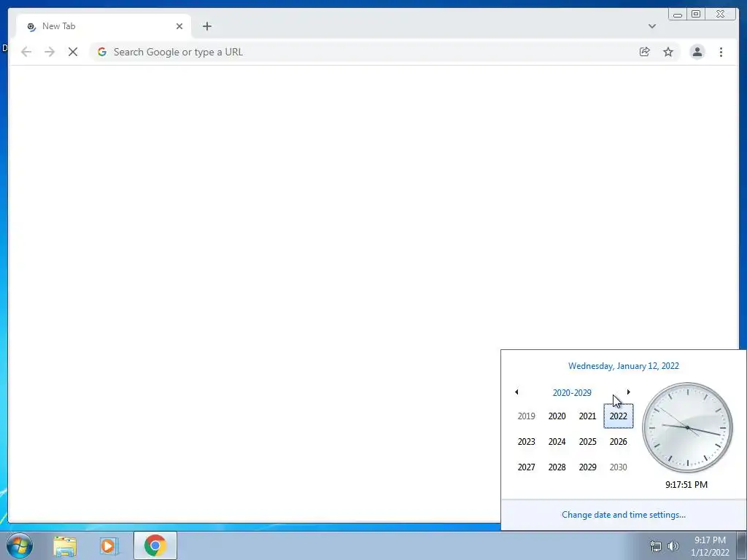Click the 9:17:51 PM digital time
Viewport: 747px width, 560px height.
point(686,485)
